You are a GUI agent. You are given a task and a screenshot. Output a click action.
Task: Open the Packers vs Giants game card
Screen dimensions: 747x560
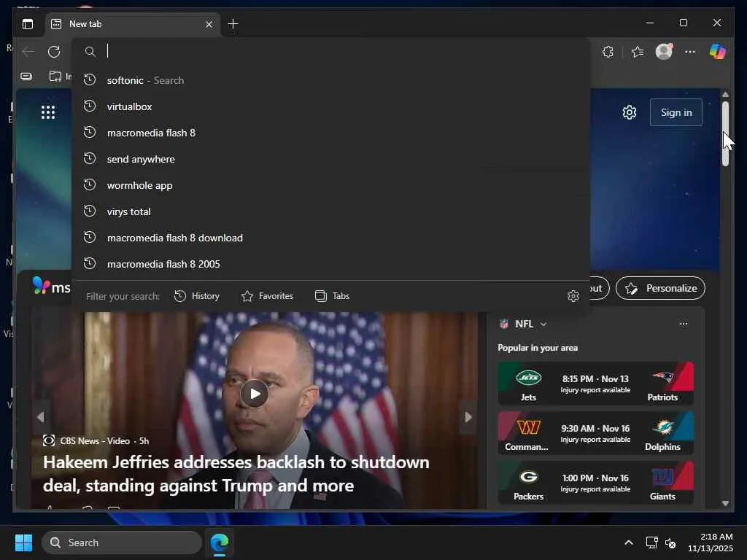coord(595,483)
